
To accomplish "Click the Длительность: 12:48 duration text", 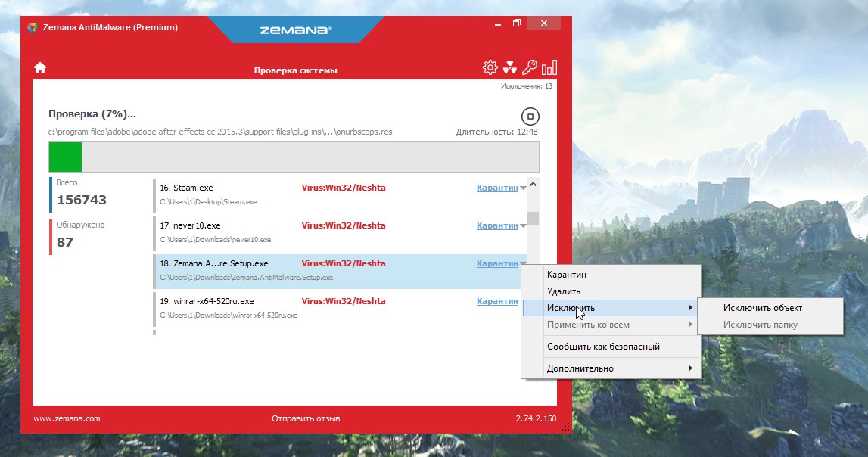I will coord(496,132).
